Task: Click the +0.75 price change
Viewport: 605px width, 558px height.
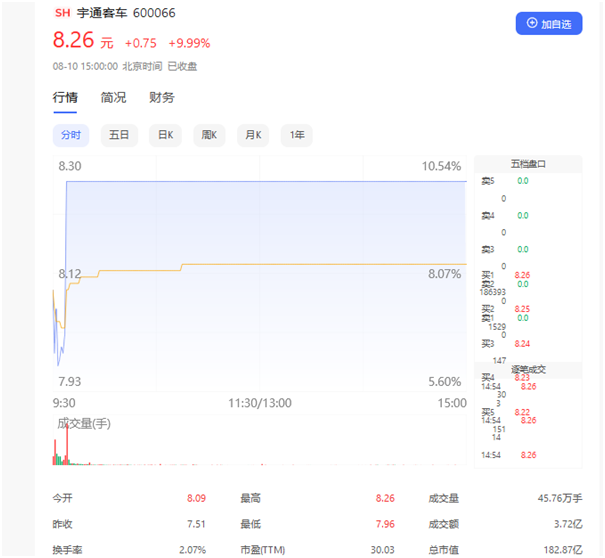Action: [140, 43]
